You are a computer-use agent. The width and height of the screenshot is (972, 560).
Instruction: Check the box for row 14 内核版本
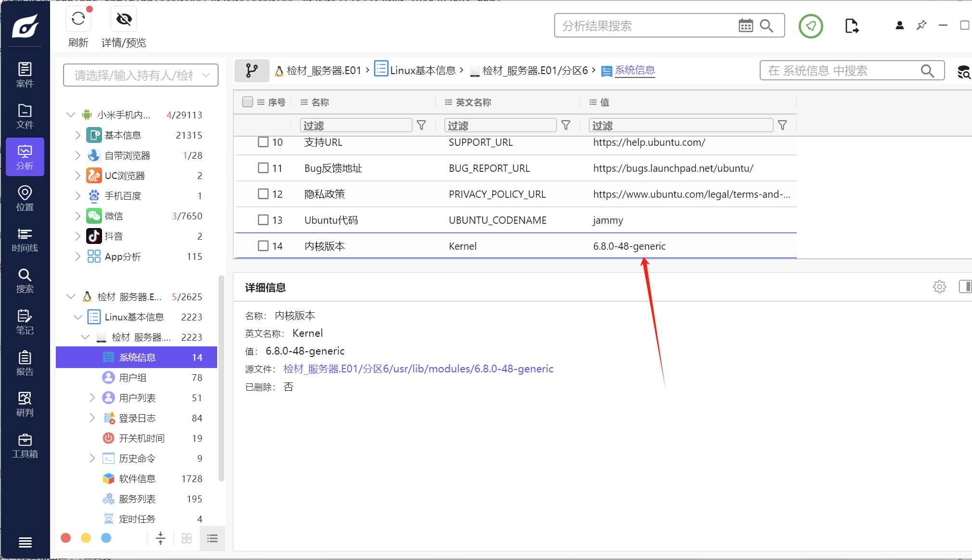[263, 246]
